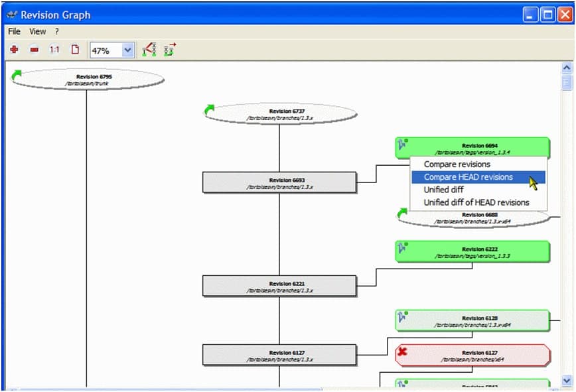Click the vertical scrollbar down arrow

coord(567,381)
